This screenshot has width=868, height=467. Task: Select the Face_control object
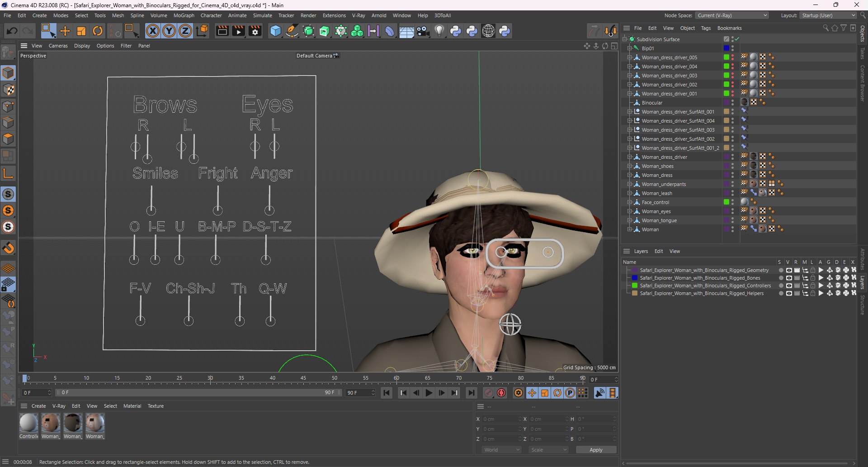655,202
